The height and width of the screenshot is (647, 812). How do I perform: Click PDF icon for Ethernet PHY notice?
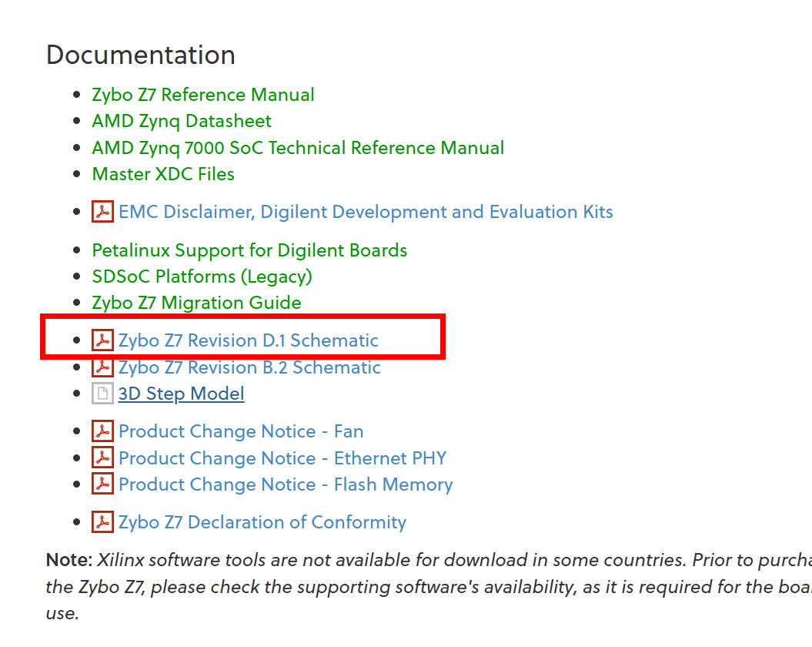pyautogui.click(x=102, y=458)
